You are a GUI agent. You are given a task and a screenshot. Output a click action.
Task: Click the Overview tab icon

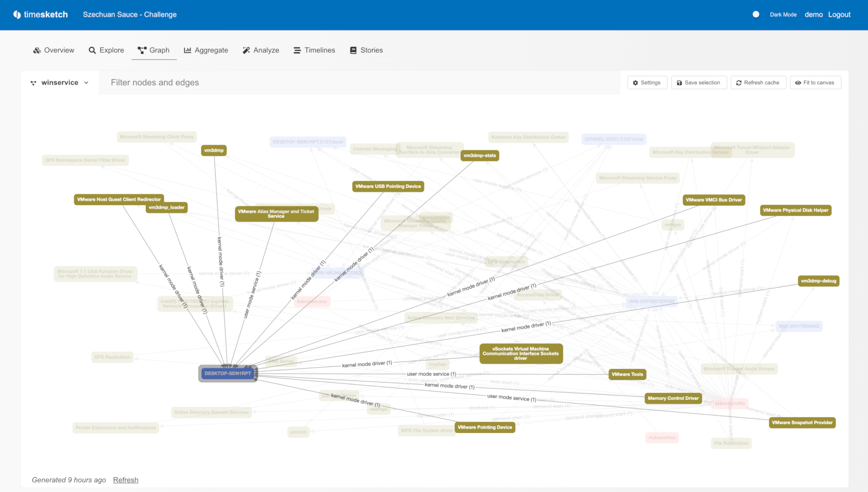coord(37,50)
